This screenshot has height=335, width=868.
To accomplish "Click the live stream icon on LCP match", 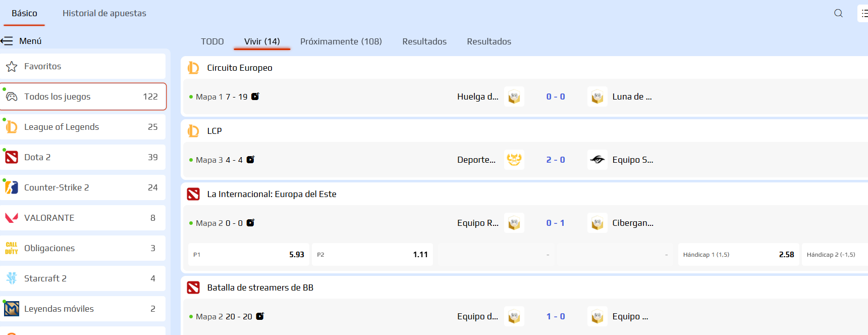I will 250,160.
